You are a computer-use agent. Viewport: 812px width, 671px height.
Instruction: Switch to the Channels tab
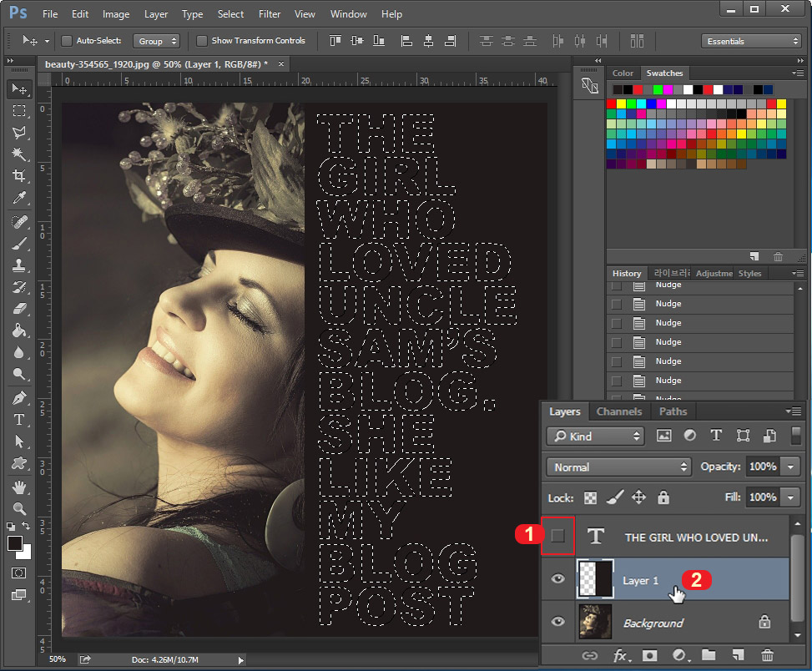click(x=619, y=411)
